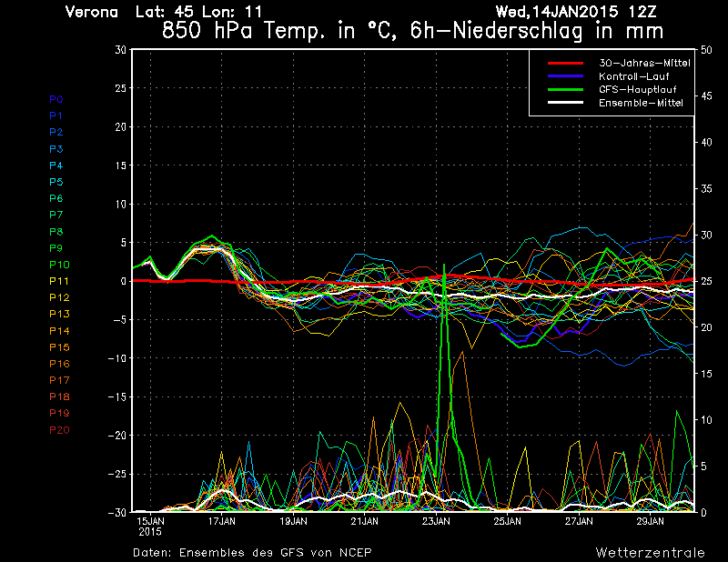The image size is (728, 562).
Task: Click the P3 ensemble member label
Action: click(56, 149)
